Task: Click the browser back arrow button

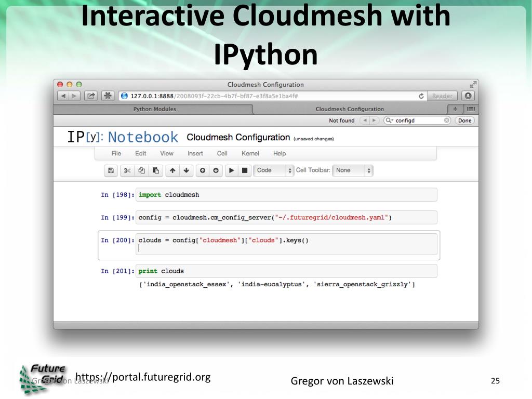Action: [x=63, y=96]
